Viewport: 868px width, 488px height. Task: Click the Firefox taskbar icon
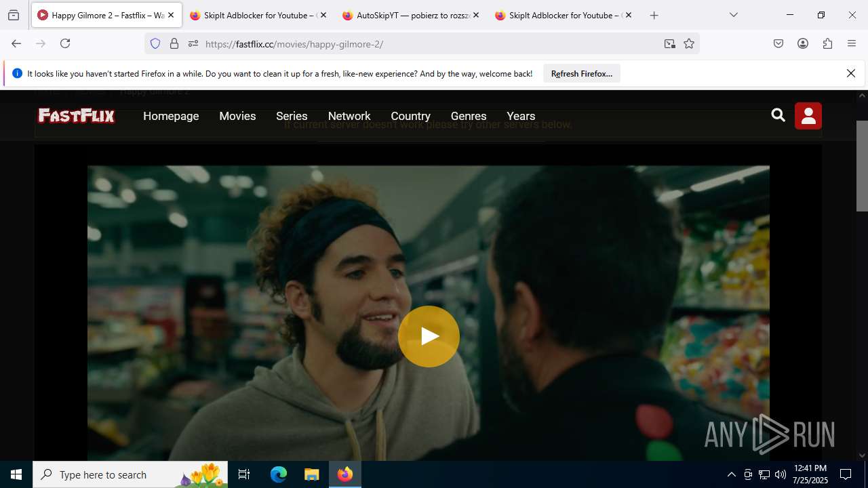coord(345,474)
